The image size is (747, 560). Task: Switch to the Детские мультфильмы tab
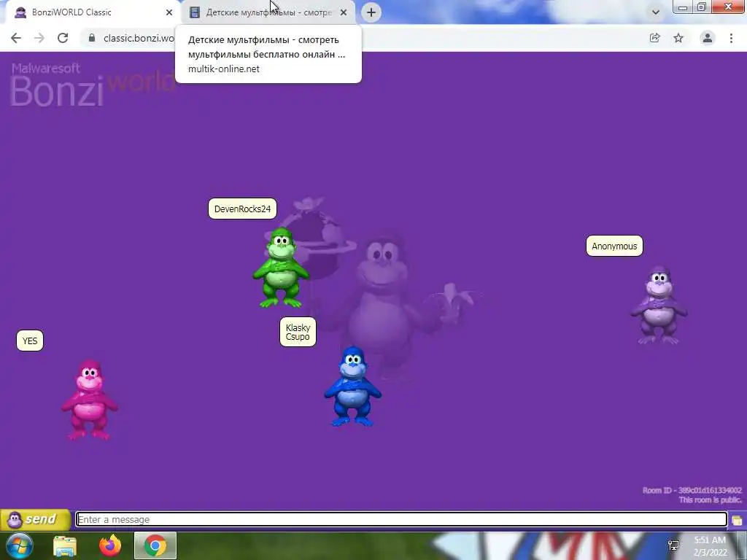point(268,12)
